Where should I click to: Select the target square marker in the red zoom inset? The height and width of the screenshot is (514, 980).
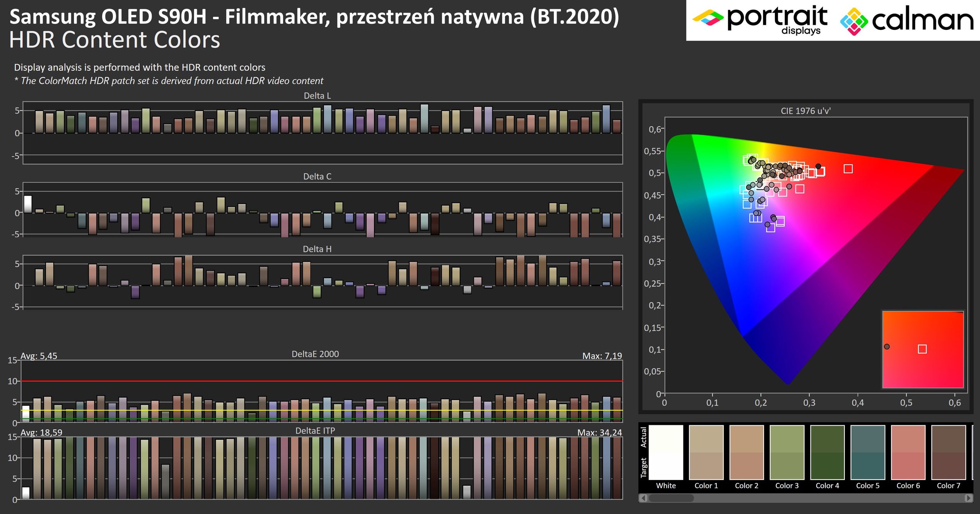click(922, 349)
